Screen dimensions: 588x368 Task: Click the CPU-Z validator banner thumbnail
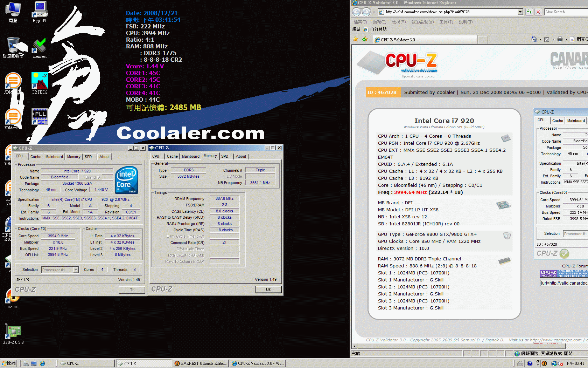564,273
